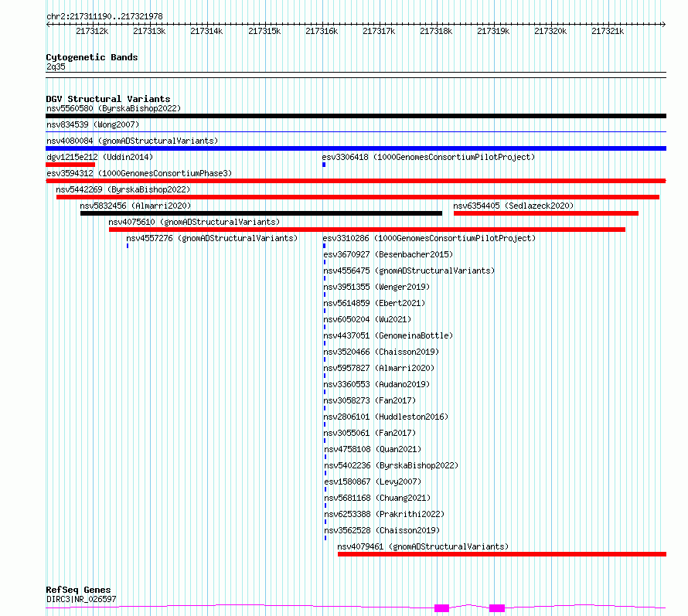Click the nsv4079461 red variant bar

click(502, 554)
